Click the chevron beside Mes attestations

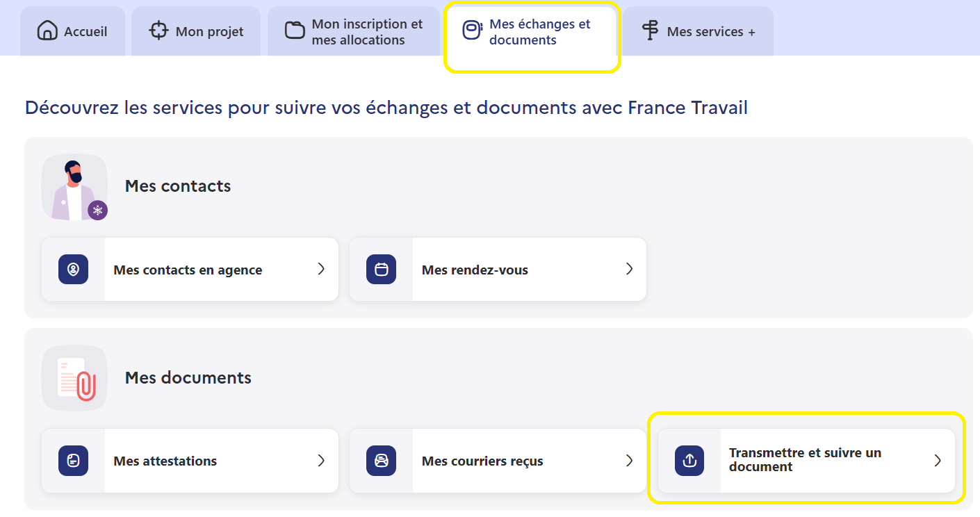[x=321, y=460]
